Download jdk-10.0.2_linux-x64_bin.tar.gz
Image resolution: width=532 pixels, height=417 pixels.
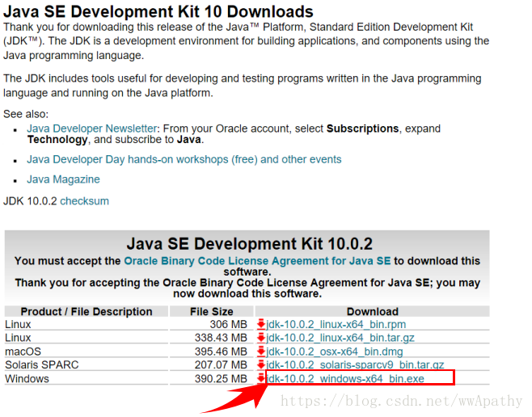pos(340,338)
